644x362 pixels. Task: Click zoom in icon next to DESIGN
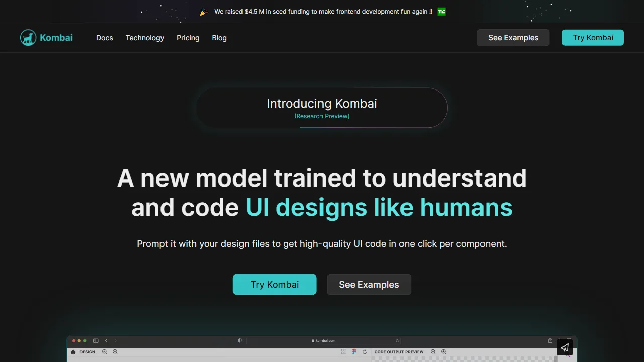click(x=115, y=352)
